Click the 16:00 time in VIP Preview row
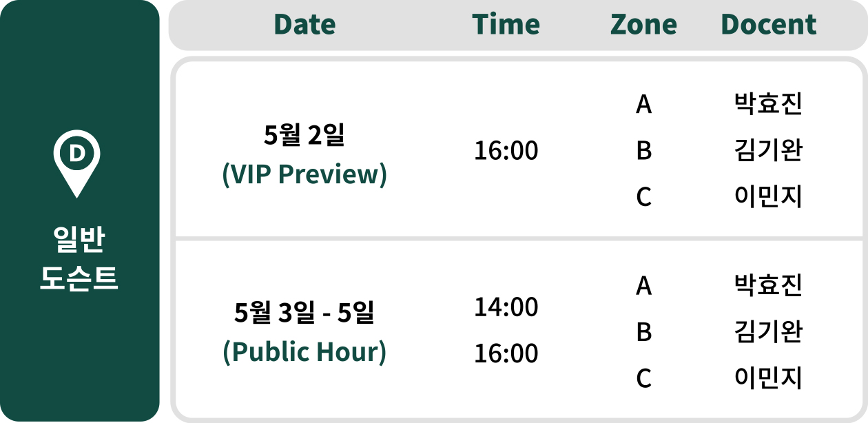Screen dimensions: 868x423 [x=506, y=151]
